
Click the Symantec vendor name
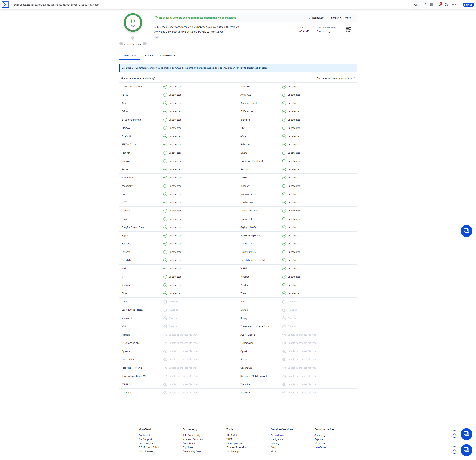(127, 243)
